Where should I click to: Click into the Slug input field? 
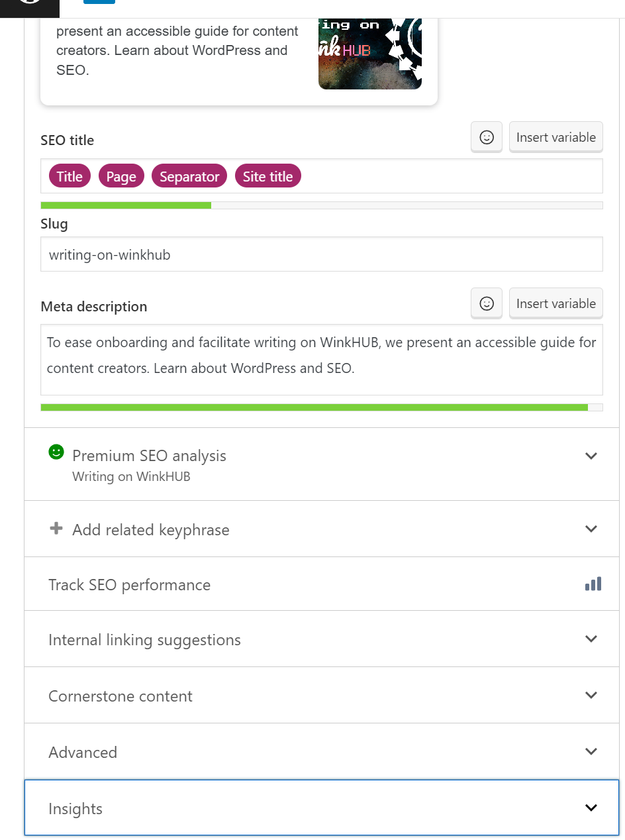pyautogui.click(x=322, y=254)
